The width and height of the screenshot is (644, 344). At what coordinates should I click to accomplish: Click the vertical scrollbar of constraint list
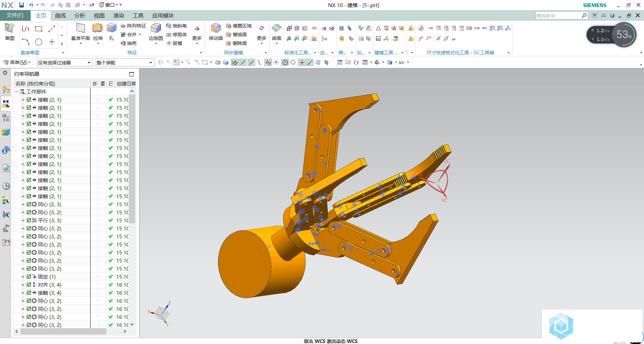tap(132, 159)
